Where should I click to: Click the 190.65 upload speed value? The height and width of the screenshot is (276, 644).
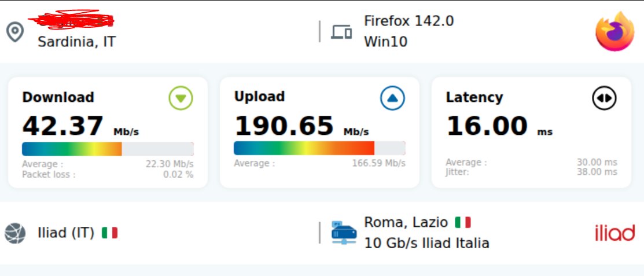pos(284,126)
